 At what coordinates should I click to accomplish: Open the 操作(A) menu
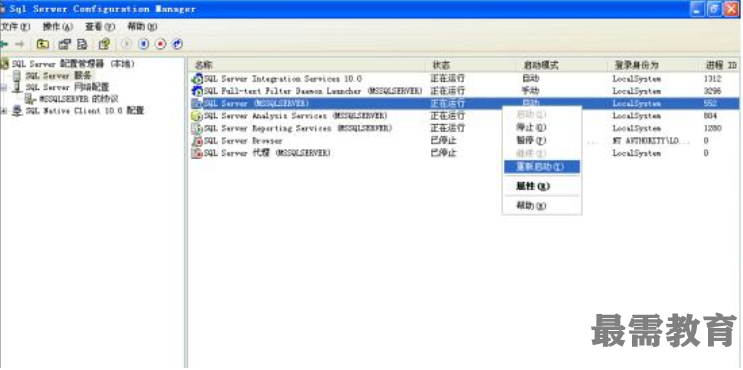tap(58, 27)
